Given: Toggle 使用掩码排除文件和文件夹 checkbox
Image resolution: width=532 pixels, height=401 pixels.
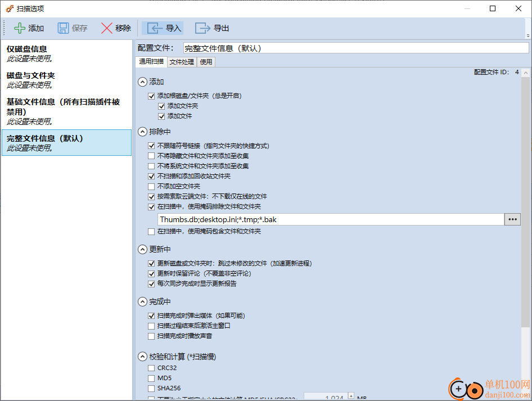Looking at the screenshot, I should point(151,206).
